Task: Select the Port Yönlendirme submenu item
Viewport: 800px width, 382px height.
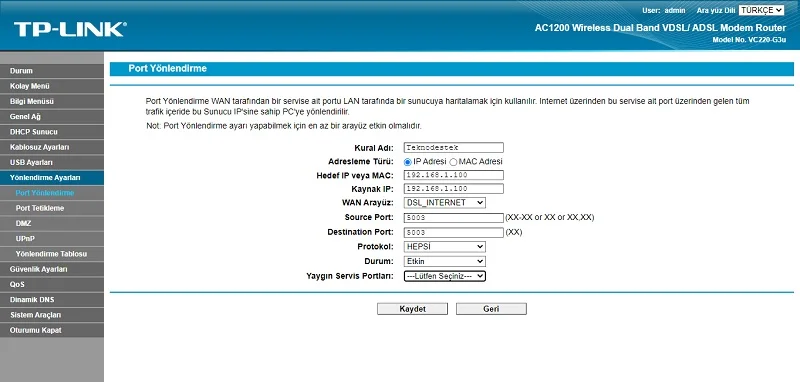Action: (52, 193)
